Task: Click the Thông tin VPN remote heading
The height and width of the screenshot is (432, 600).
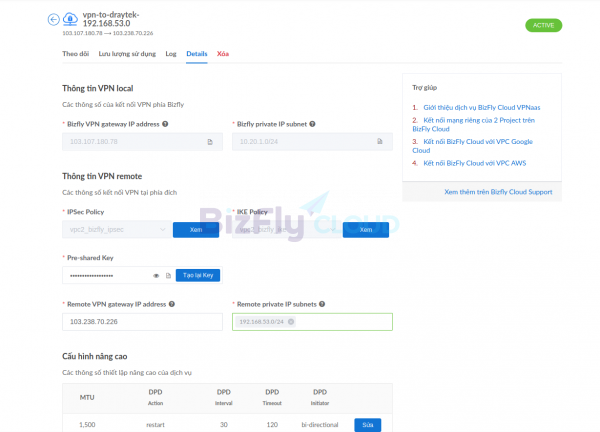Action: point(102,176)
